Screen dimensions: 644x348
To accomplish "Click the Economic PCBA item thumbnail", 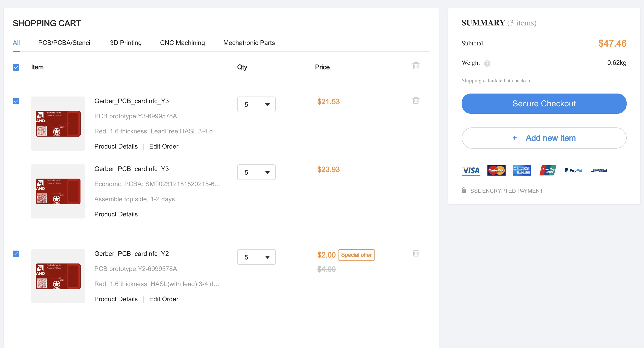I will coord(58,191).
